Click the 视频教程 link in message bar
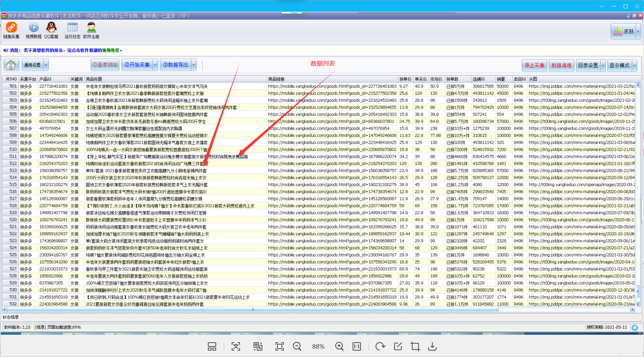This screenshot has width=644, height=357. point(110,50)
